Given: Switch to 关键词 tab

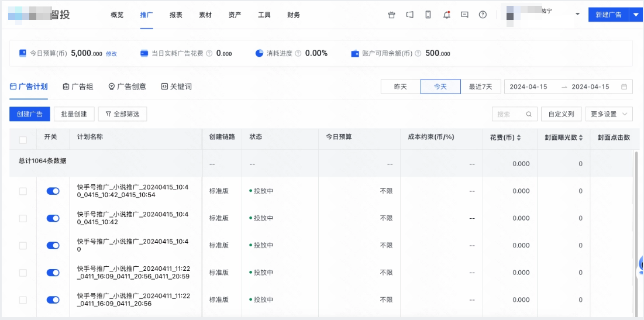Looking at the screenshot, I should (177, 87).
